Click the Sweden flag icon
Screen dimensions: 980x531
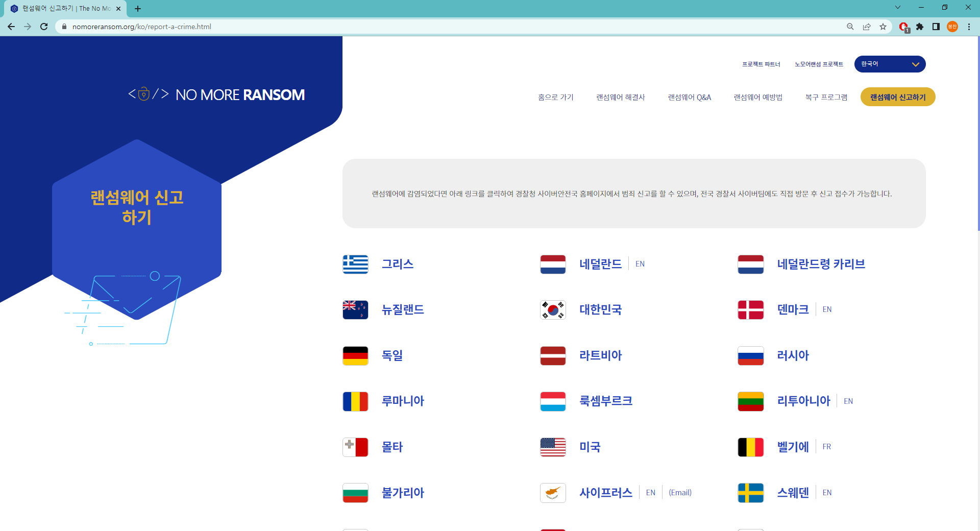(x=750, y=493)
